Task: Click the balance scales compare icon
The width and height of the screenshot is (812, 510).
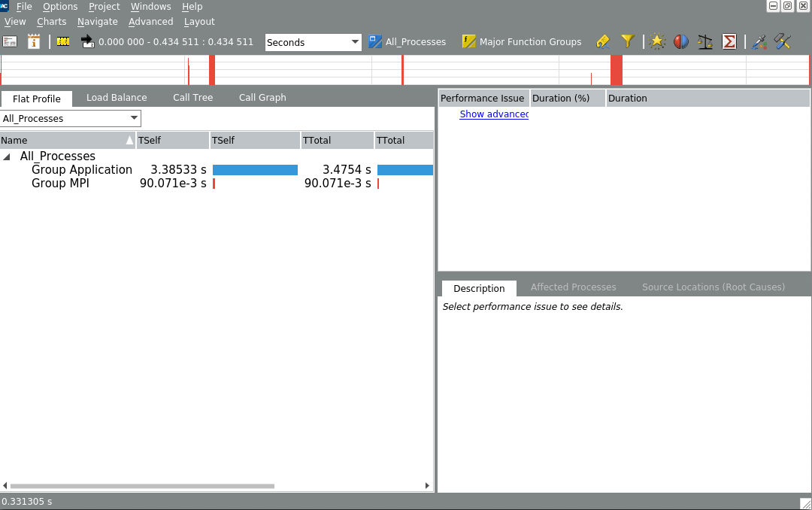Action: (704, 41)
